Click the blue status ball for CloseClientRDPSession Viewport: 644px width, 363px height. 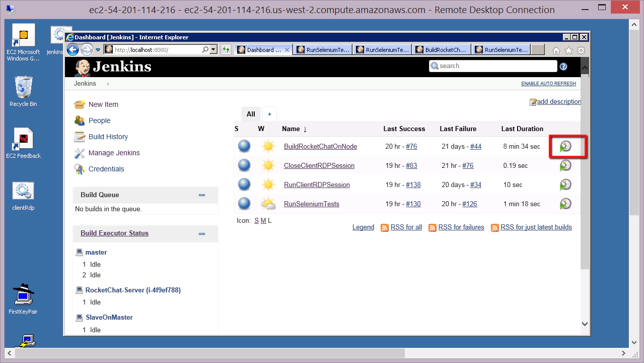click(x=244, y=165)
